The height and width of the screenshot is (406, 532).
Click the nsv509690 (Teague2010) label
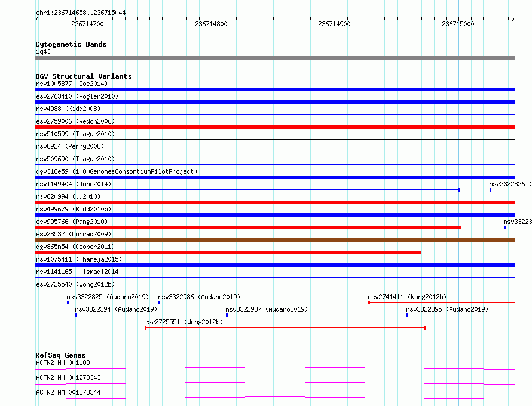(x=75, y=159)
